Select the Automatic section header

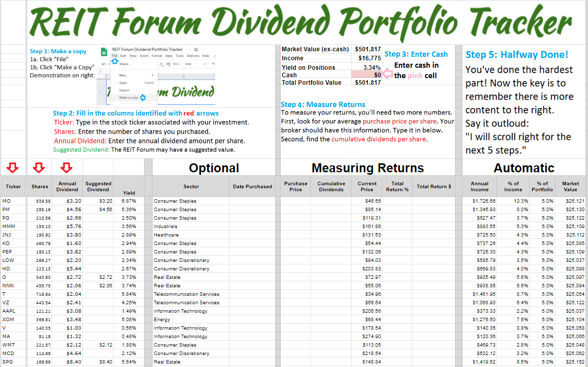524,168
